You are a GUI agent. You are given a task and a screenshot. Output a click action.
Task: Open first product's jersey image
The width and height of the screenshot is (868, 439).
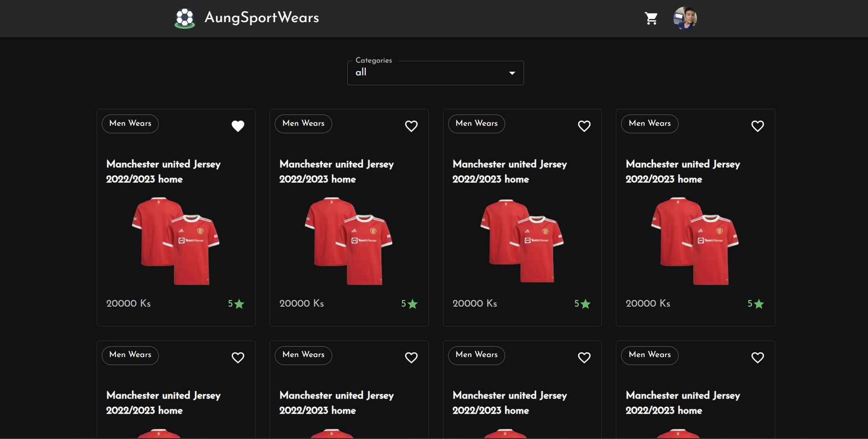click(x=176, y=241)
